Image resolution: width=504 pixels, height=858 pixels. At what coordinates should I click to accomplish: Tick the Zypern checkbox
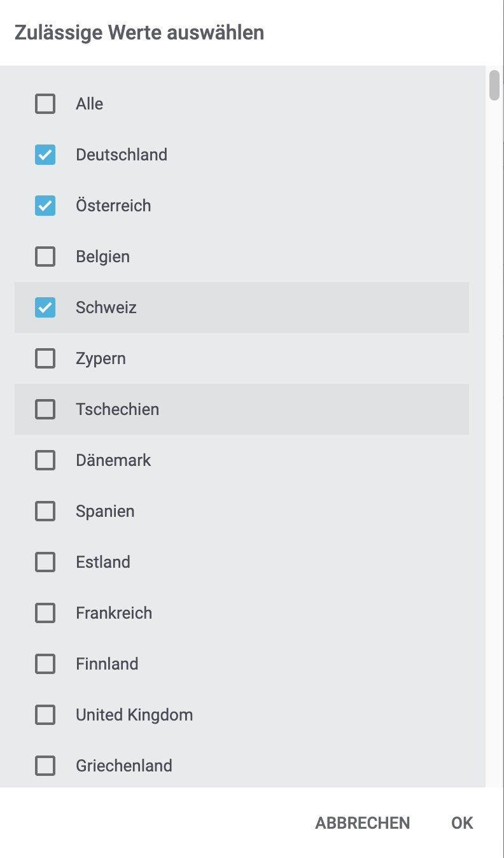[x=45, y=358]
